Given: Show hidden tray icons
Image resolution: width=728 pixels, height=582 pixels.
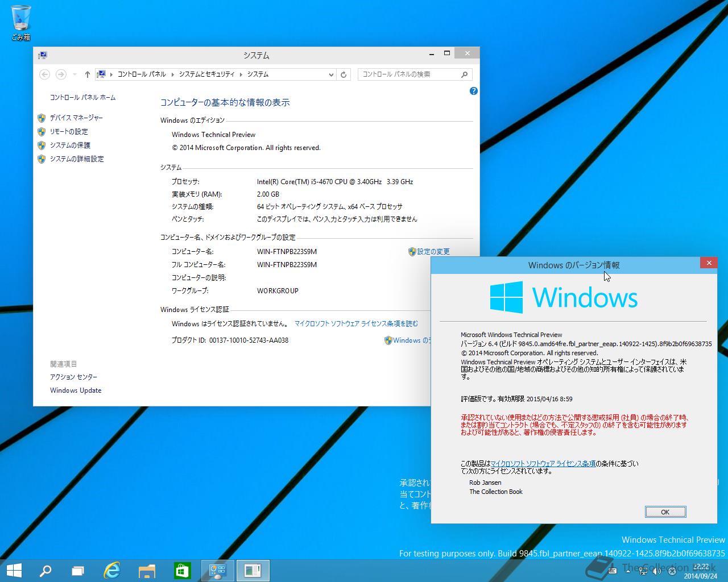Looking at the screenshot, I should point(628,571).
